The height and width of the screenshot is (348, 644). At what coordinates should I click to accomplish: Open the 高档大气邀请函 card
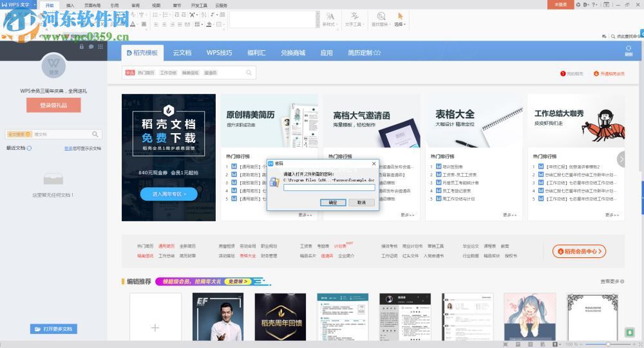372,120
